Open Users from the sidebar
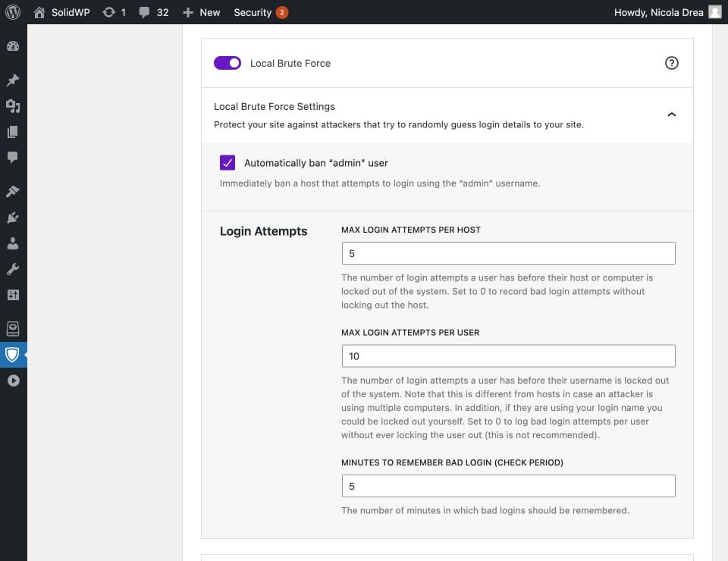 click(x=13, y=244)
